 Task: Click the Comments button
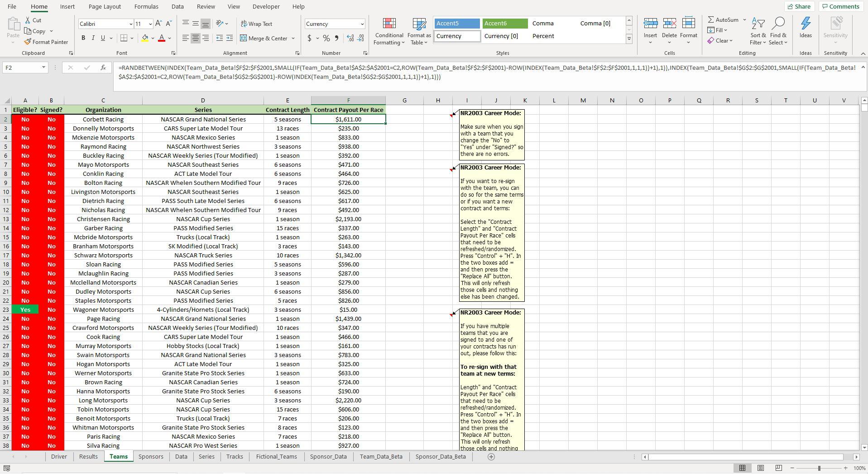coord(841,7)
